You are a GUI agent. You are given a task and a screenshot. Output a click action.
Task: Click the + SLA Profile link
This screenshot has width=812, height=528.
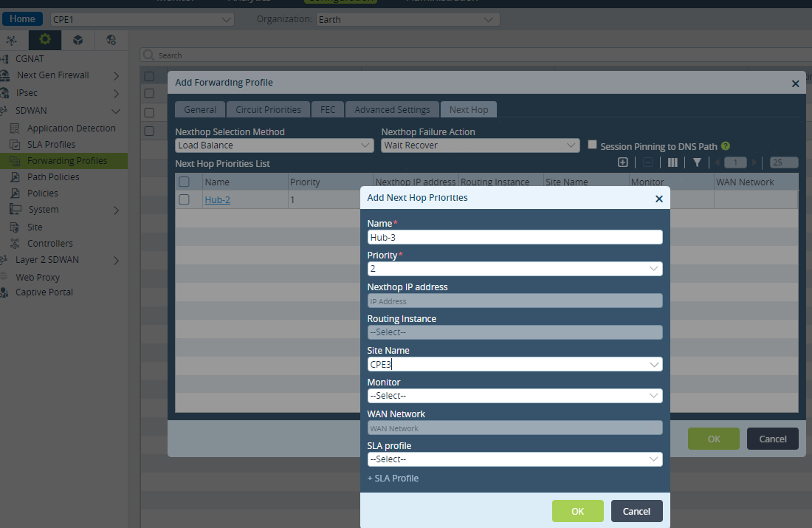(393, 479)
